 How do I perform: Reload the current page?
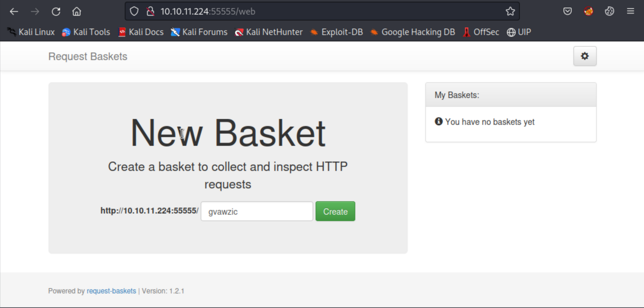(56, 11)
